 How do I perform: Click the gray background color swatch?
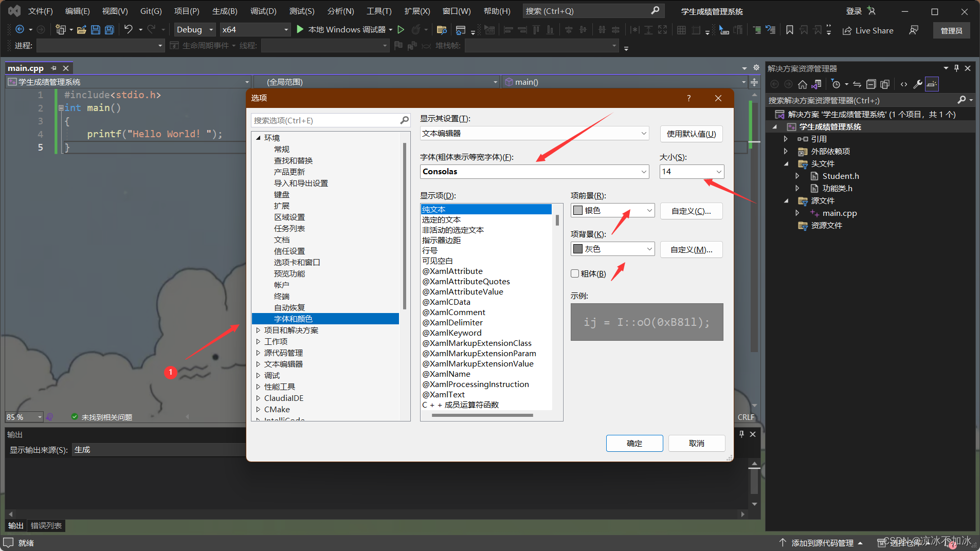click(578, 249)
